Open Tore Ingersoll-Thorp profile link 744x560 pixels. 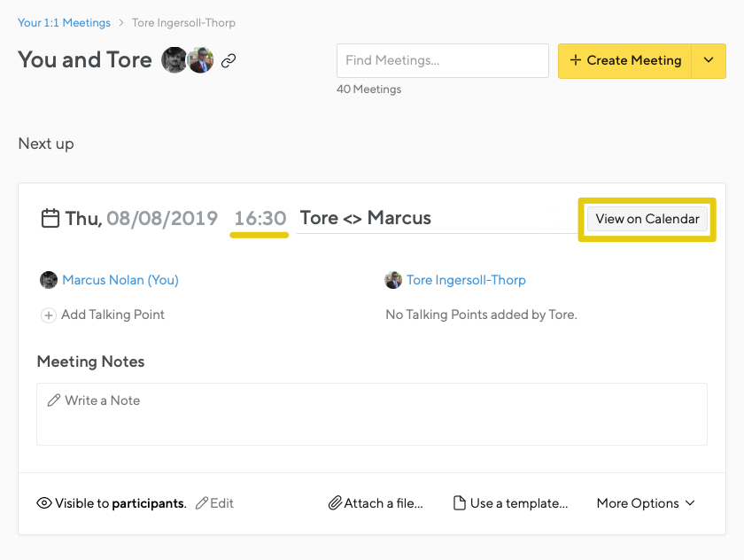(x=466, y=280)
